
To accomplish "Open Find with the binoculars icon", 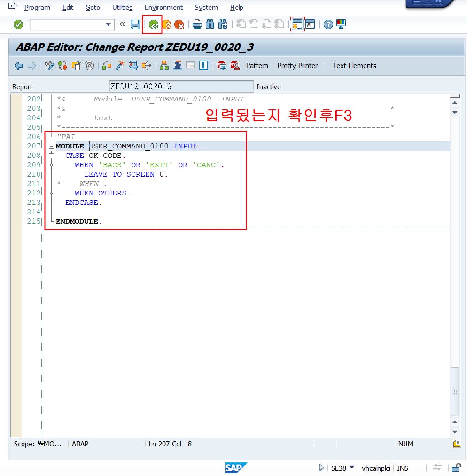I will [210, 24].
